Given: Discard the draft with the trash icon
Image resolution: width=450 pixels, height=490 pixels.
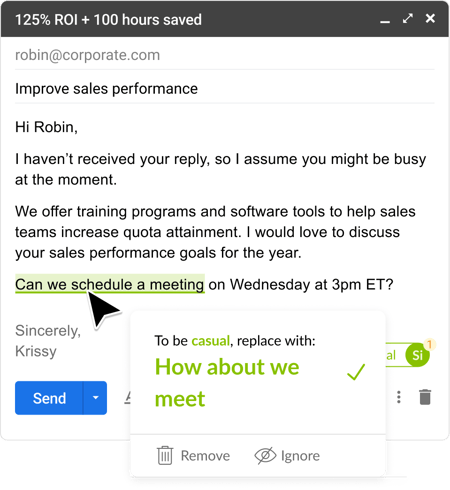Looking at the screenshot, I should [x=425, y=397].
